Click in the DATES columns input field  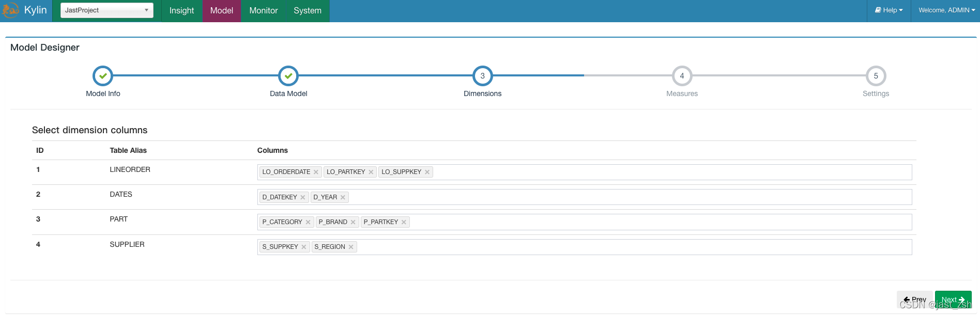click(585, 197)
